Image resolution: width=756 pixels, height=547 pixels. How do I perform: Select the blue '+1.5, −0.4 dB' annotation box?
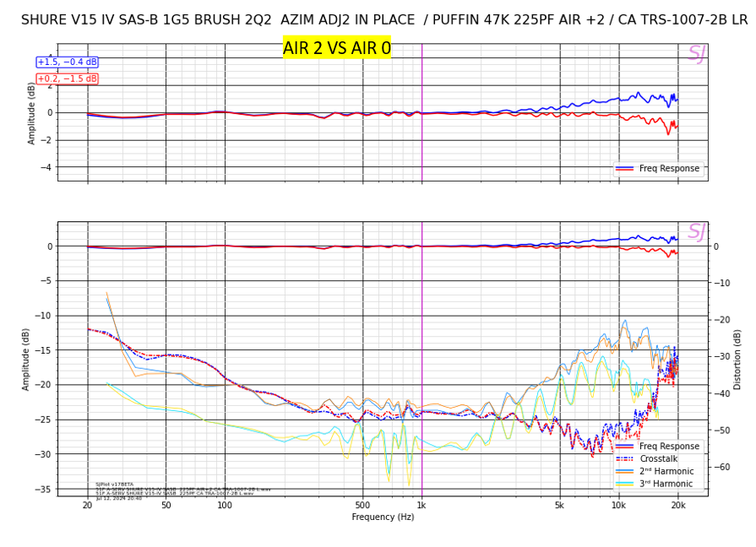(x=68, y=62)
